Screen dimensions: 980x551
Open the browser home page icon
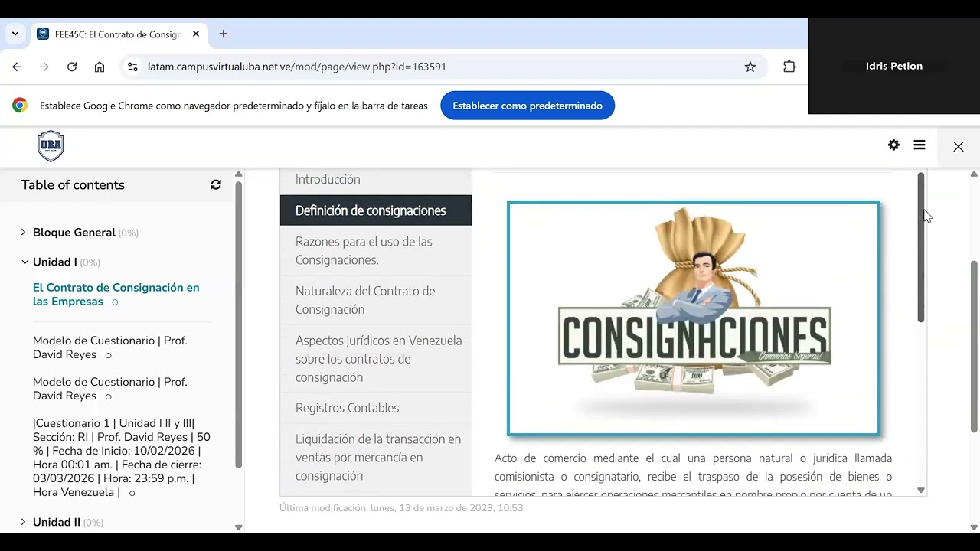coord(100,67)
